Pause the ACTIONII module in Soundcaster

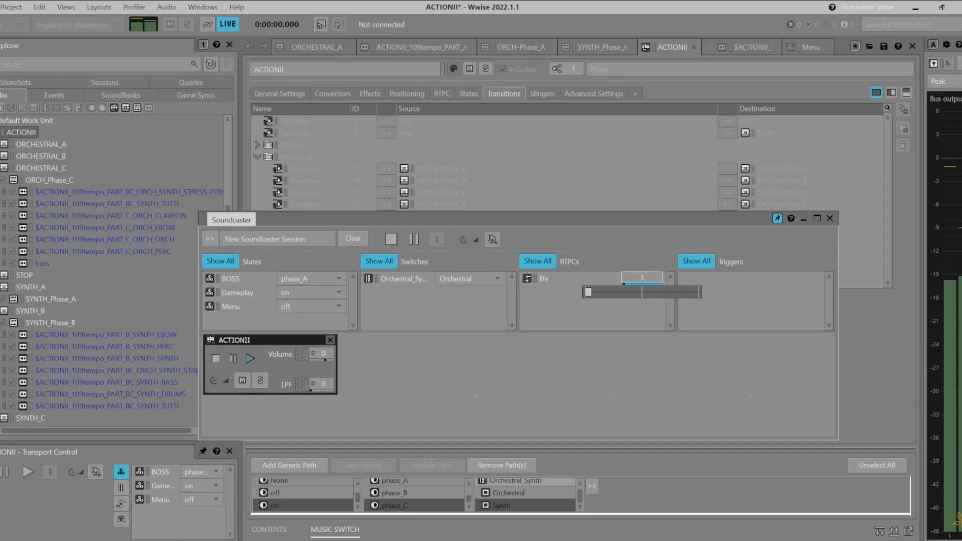tap(233, 358)
